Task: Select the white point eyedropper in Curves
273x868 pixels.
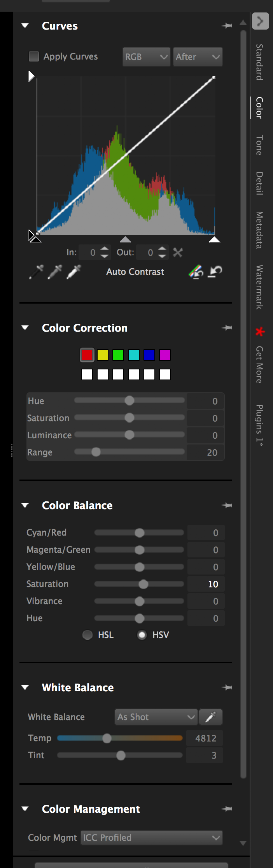Action: 73,272
